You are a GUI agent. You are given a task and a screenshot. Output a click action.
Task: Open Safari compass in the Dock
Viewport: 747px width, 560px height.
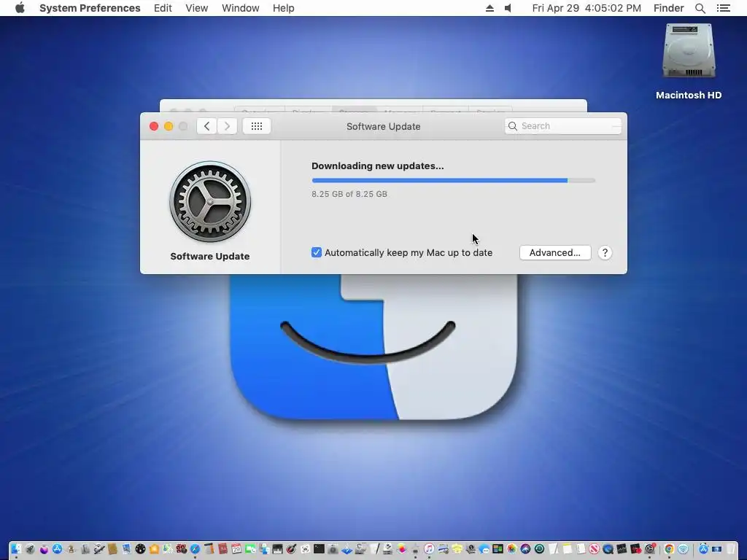[195, 549]
